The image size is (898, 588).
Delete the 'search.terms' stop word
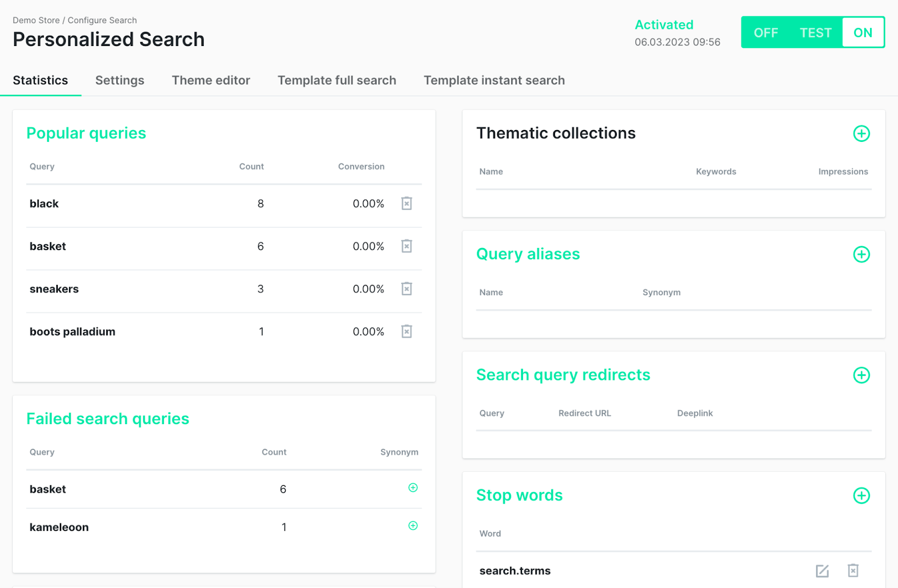pyautogui.click(x=853, y=571)
